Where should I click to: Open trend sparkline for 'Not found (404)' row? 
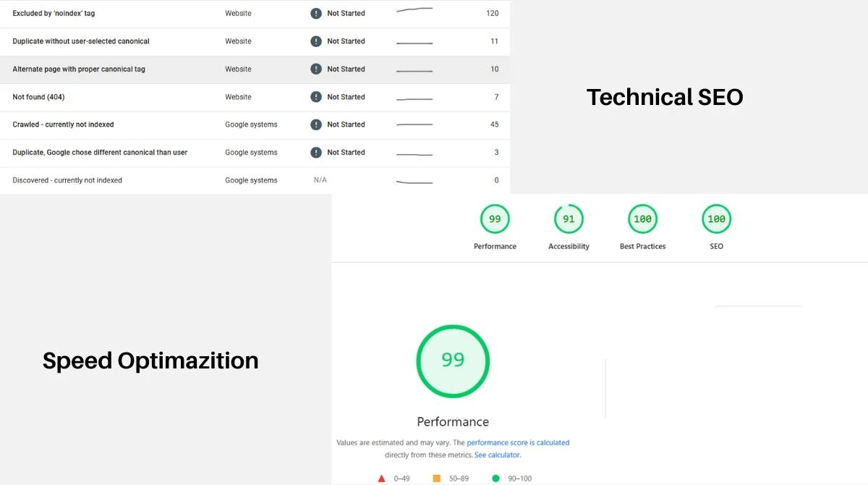[414, 98]
